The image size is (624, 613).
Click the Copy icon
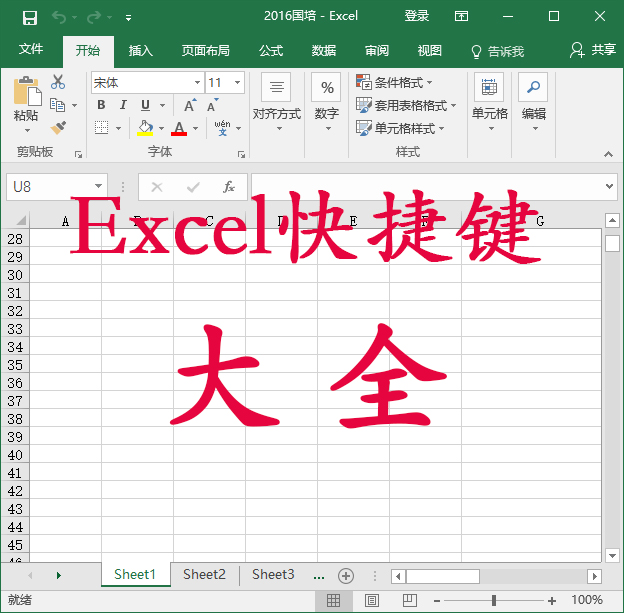[x=57, y=105]
